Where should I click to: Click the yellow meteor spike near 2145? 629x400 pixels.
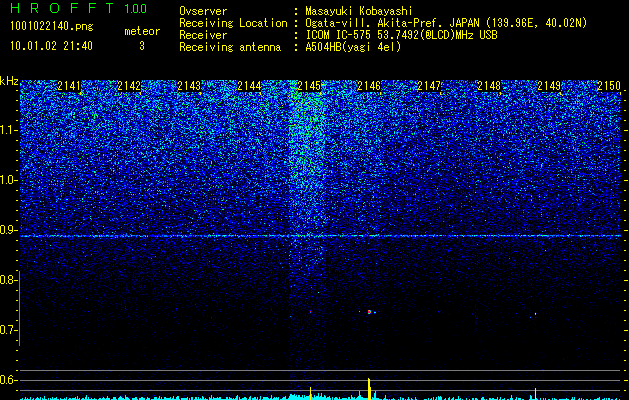tap(310, 393)
